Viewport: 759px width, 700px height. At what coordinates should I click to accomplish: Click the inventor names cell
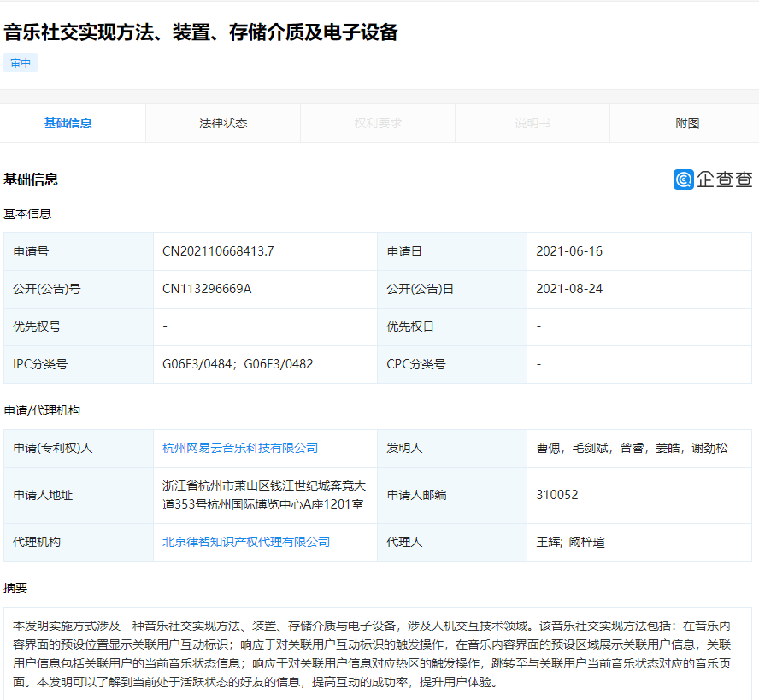pos(632,448)
